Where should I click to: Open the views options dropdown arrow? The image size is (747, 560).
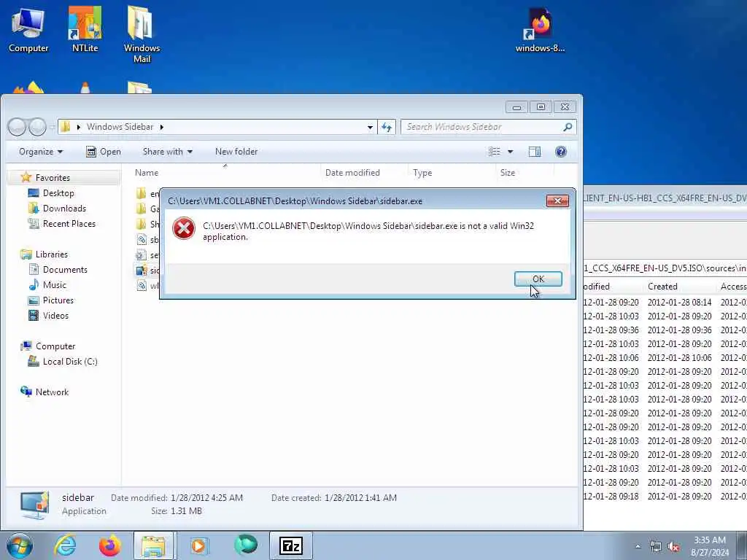click(510, 152)
